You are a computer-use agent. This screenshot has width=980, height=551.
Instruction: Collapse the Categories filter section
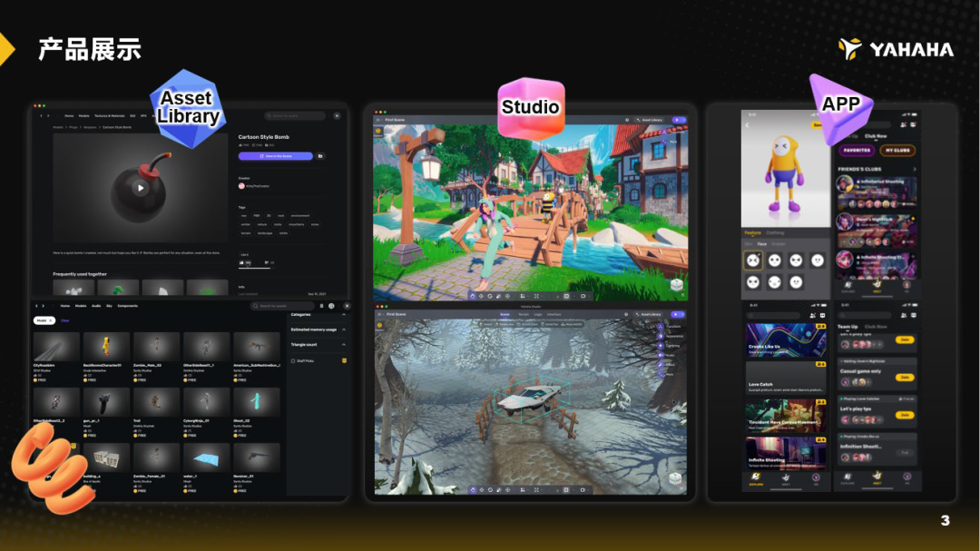tap(344, 315)
